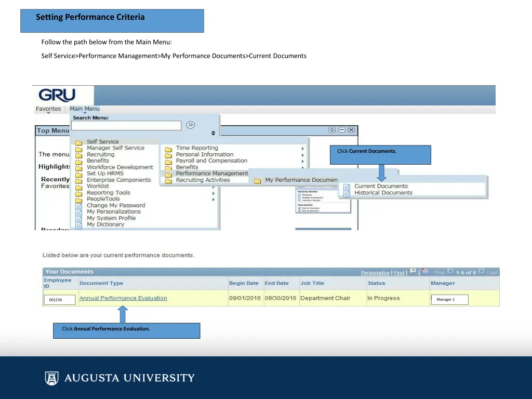
Task: Click the Job Title column header
Action: pyautogui.click(x=312, y=283)
